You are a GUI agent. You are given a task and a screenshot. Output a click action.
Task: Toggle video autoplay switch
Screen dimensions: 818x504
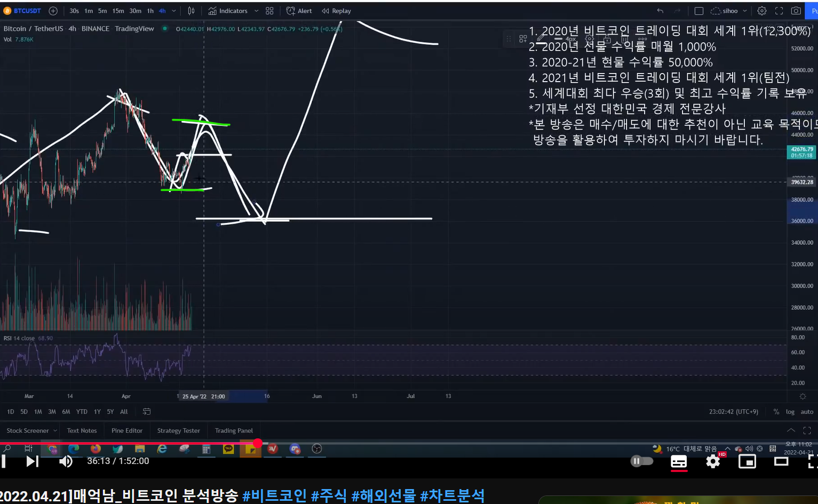pyautogui.click(x=642, y=461)
